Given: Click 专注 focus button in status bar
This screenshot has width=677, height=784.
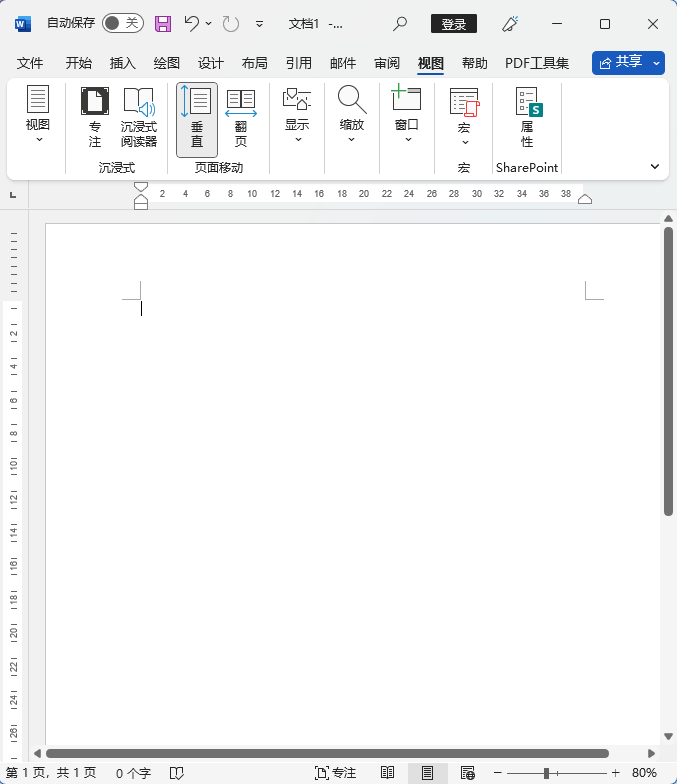Looking at the screenshot, I should (x=336, y=773).
